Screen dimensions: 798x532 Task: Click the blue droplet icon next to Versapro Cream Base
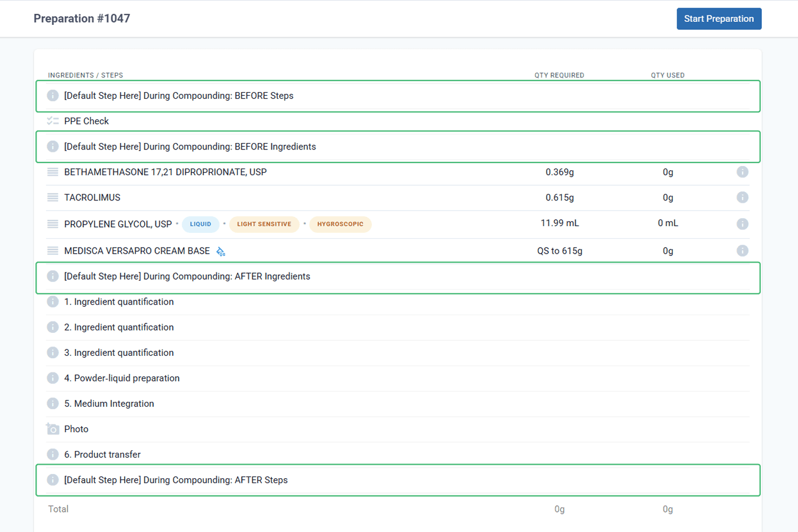pos(220,251)
